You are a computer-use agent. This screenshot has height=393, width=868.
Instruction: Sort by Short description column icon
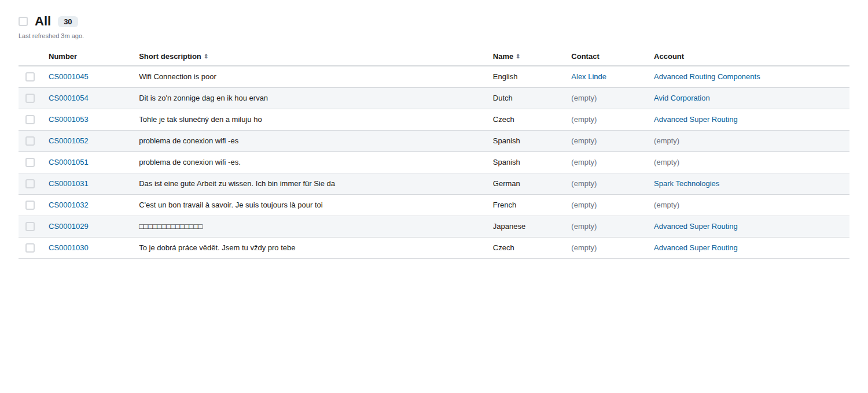point(206,57)
